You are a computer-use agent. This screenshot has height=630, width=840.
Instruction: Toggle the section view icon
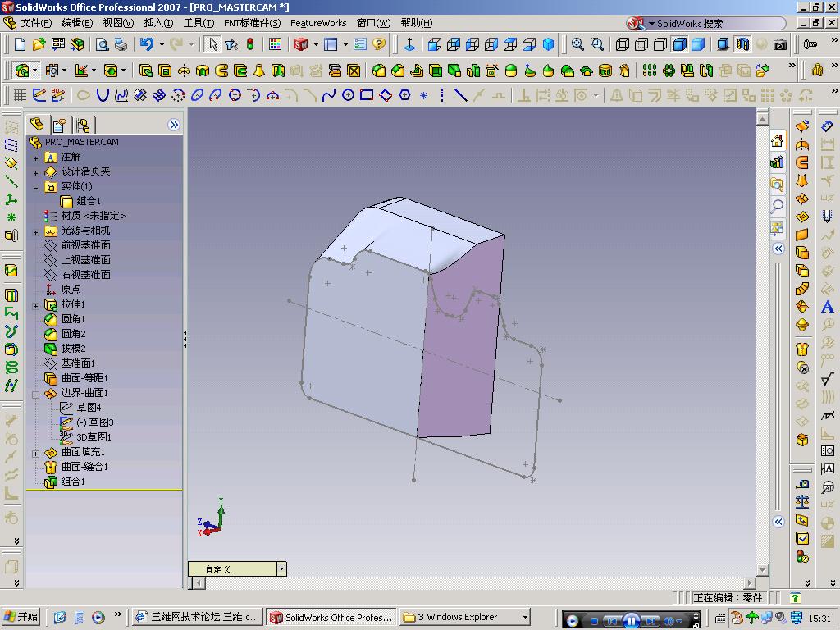[x=742, y=44]
